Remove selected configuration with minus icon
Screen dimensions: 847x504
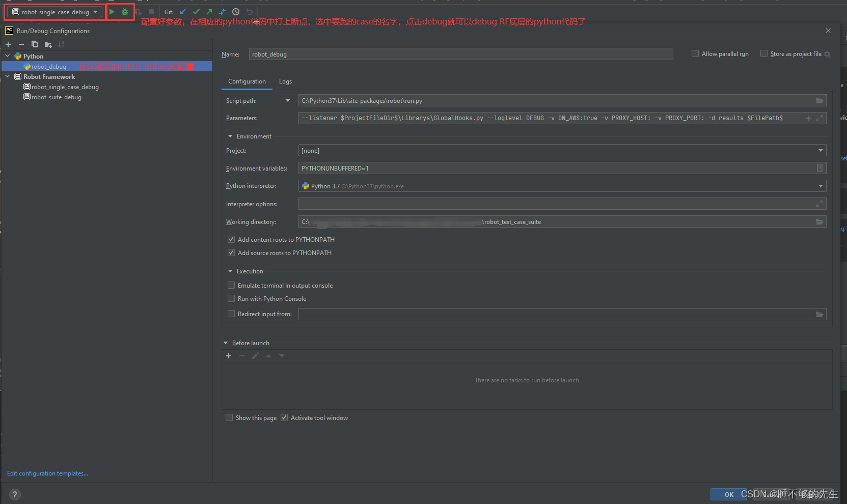[21, 44]
